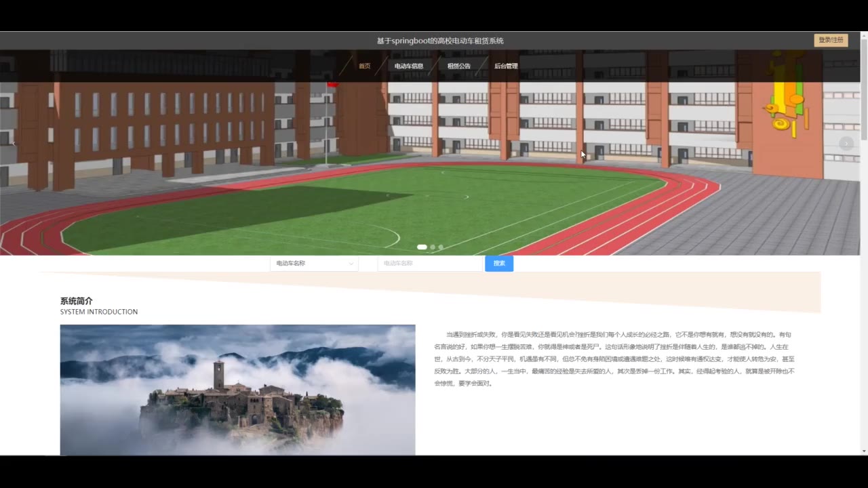Focus the 电动车名称 search text field

(x=430, y=263)
